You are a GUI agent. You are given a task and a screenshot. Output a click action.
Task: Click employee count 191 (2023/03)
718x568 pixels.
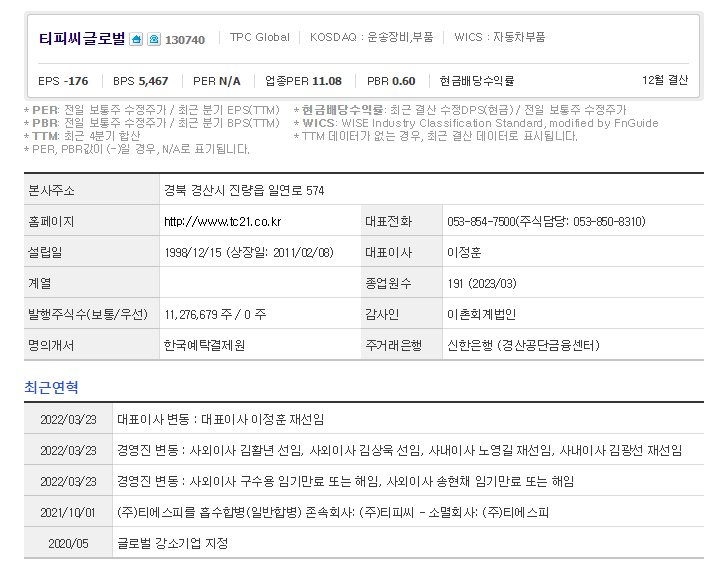tap(482, 284)
